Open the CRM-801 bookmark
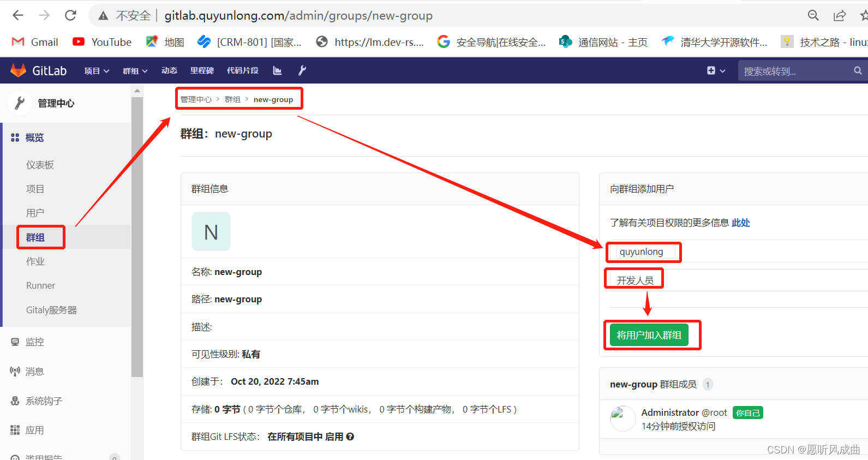 [x=249, y=42]
